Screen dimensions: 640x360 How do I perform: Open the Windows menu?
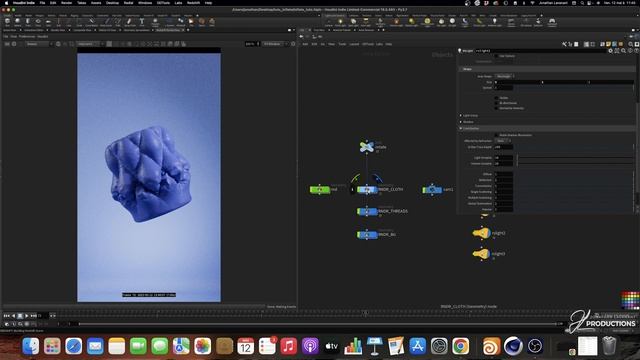(x=145, y=2)
